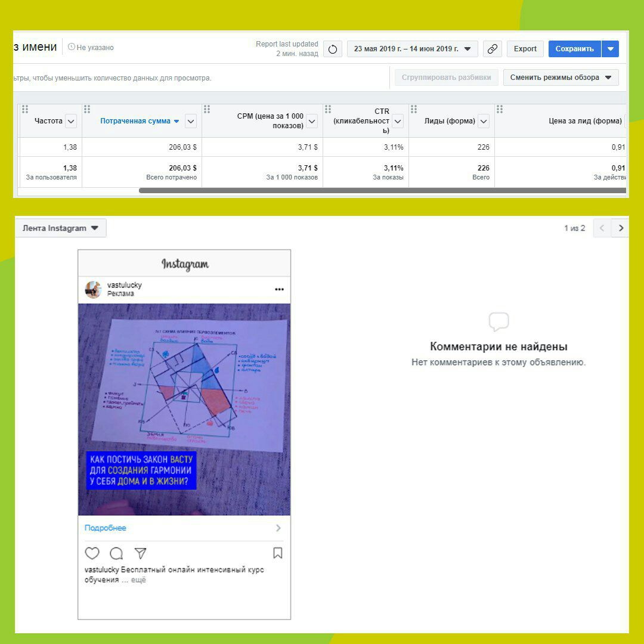Share the post with paper plane icon
The height and width of the screenshot is (644, 644).
[141, 553]
